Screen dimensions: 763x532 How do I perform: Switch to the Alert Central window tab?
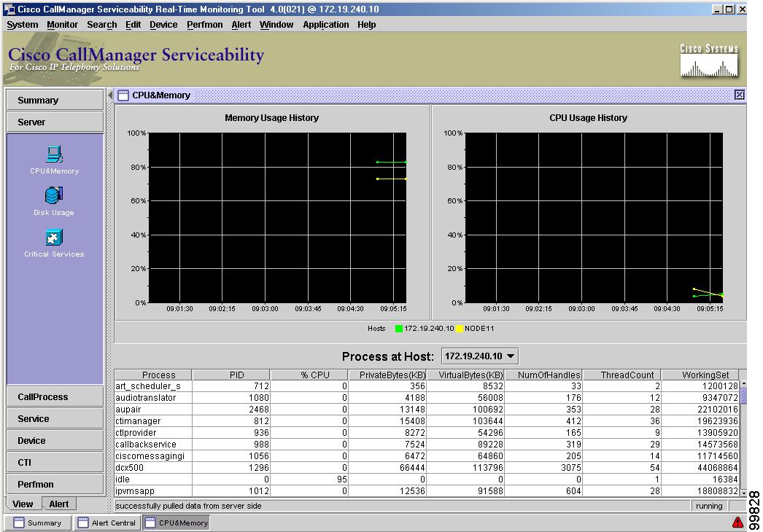click(x=107, y=523)
